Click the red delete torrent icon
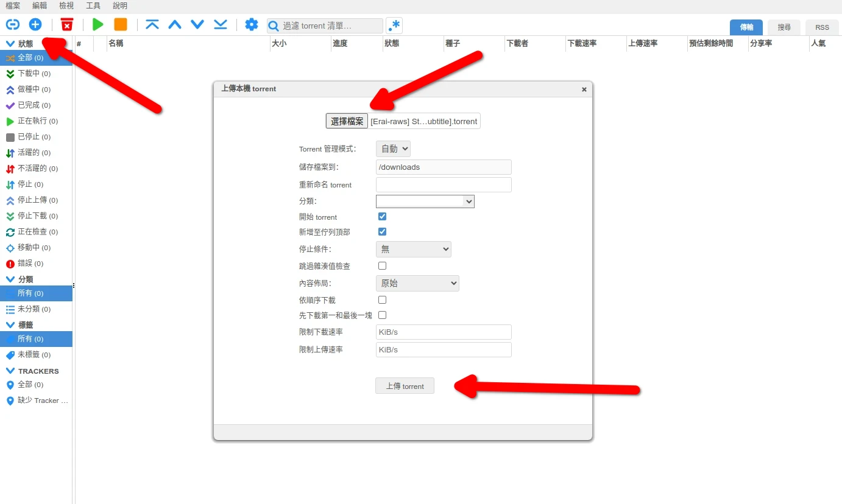 pyautogui.click(x=67, y=24)
